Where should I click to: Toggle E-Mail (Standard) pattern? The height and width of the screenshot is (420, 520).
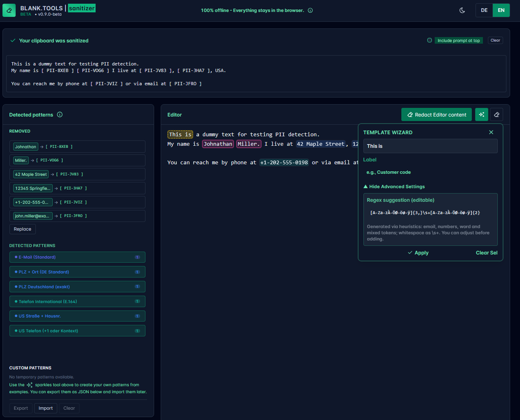[x=77, y=257]
